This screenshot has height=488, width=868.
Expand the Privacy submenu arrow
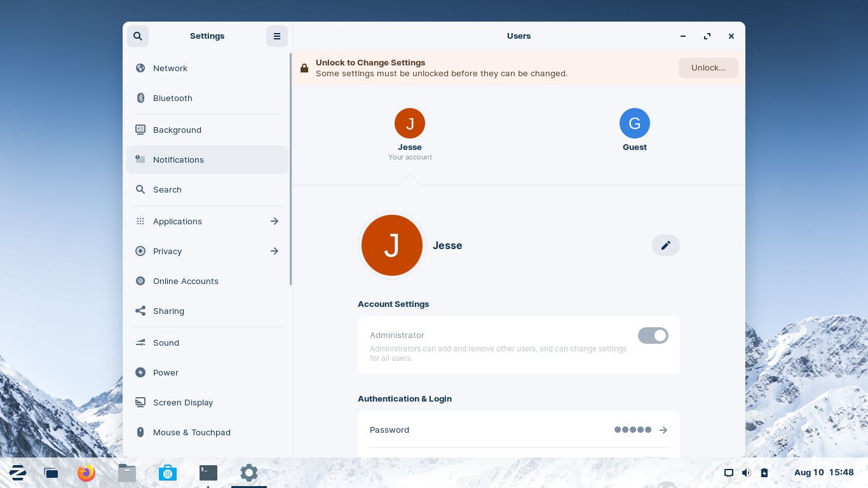point(275,251)
